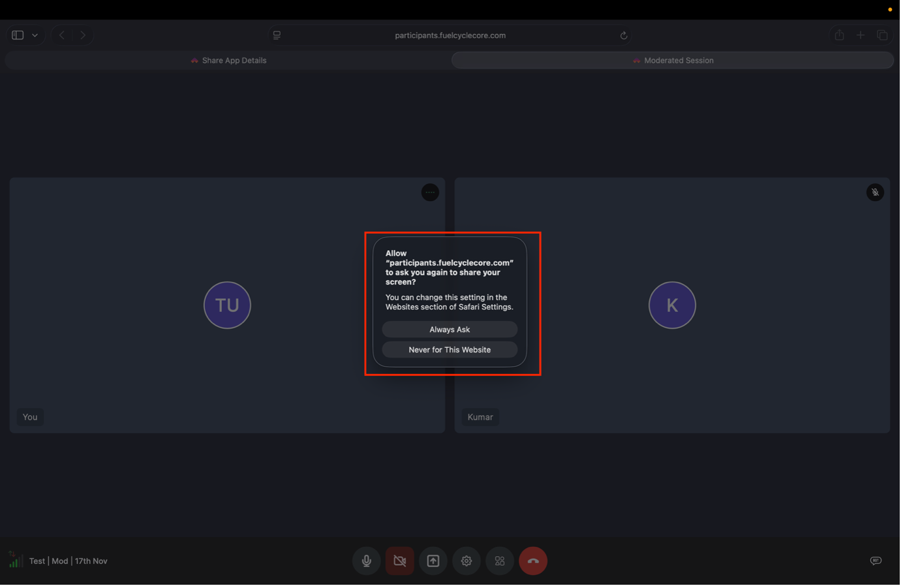Open the call settings gear
This screenshot has width=903, height=588.
point(467,561)
